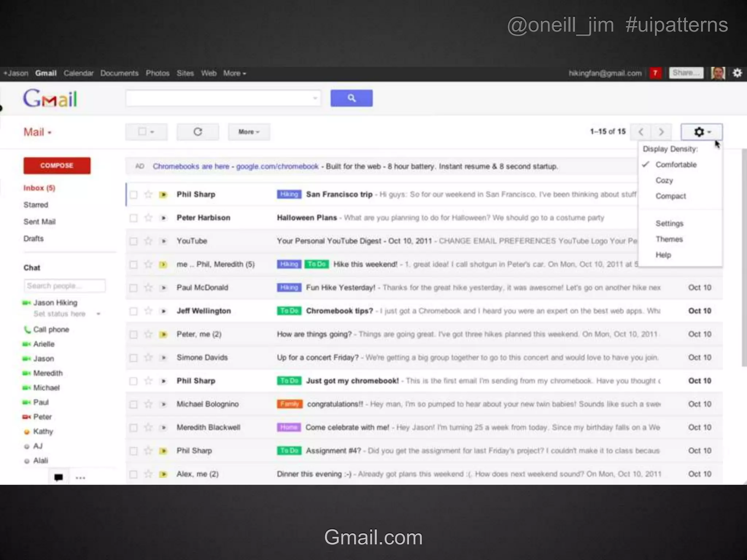The width and height of the screenshot is (747, 560).
Task: Open Settings from the gear menu
Action: (x=669, y=223)
